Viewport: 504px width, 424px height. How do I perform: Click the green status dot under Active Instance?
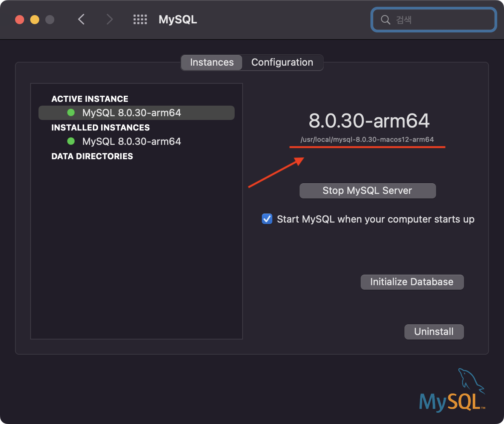[71, 112]
